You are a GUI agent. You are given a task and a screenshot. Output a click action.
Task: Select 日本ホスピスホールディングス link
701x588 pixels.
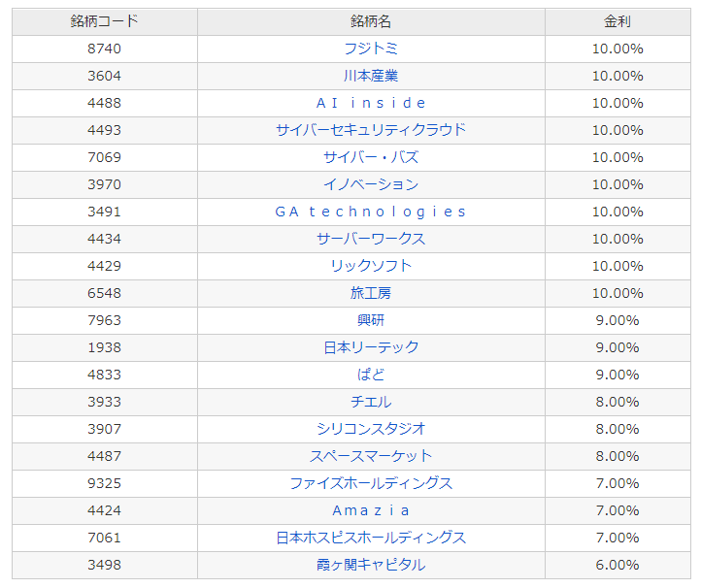[371, 538]
